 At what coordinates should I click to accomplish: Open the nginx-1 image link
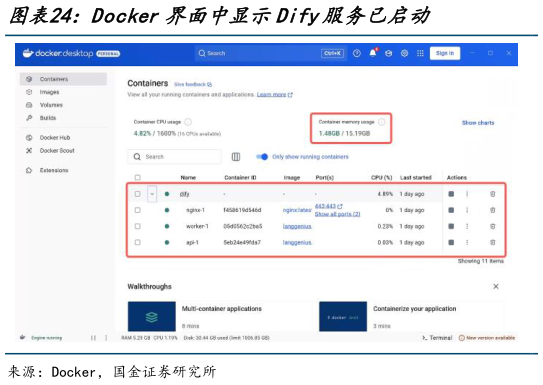pos(297,210)
